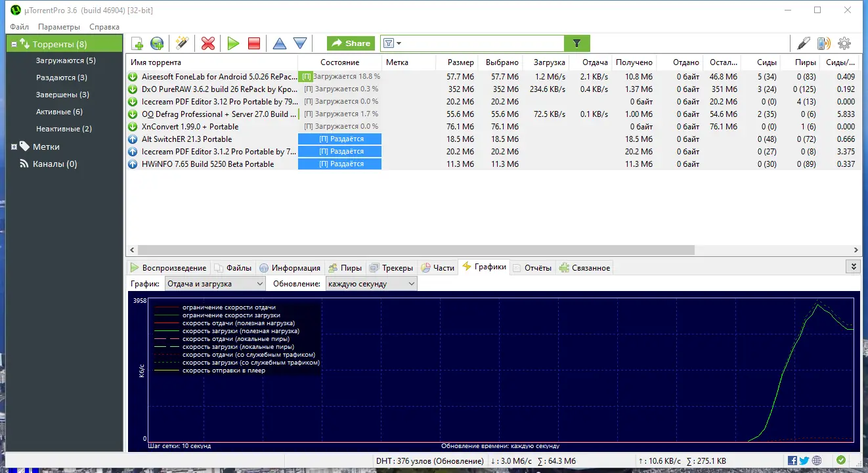Open the Справка menu
Viewport: 868px width, 473px height.
click(104, 27)
